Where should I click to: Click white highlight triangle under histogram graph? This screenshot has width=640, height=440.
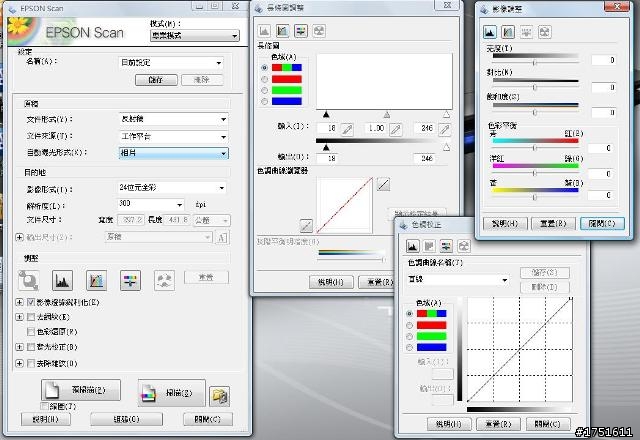pyautogui.click(x=447, y=115)
